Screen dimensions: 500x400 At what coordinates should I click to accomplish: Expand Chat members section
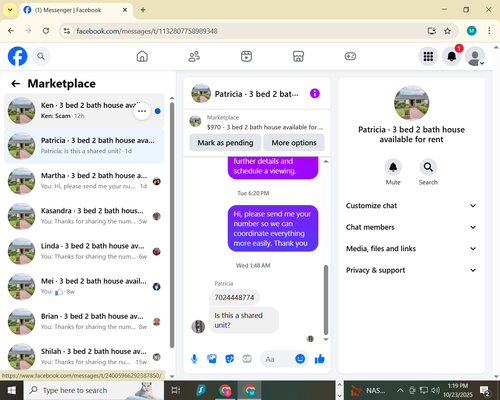point(411,227)
